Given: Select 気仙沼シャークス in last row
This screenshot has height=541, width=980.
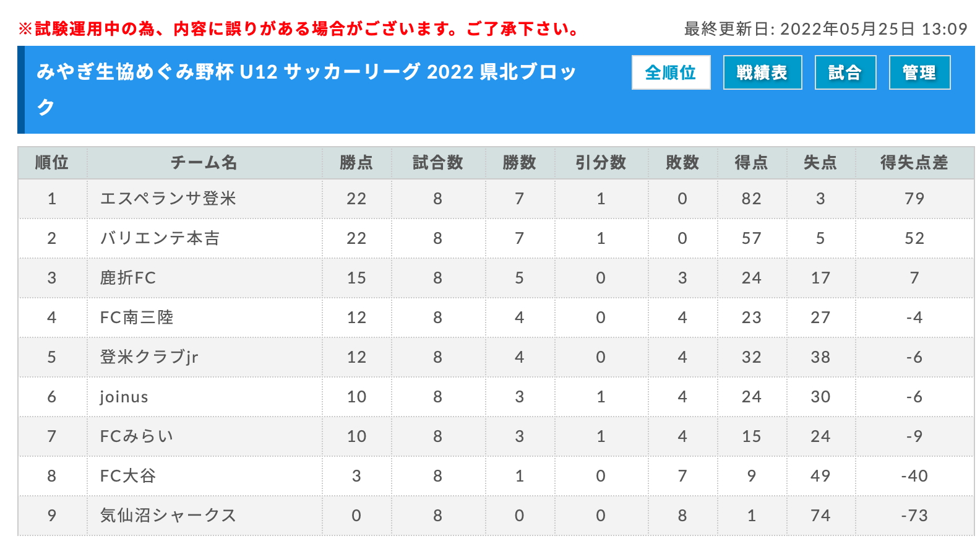Looking at the screenshot, I should tap(168, 516).
